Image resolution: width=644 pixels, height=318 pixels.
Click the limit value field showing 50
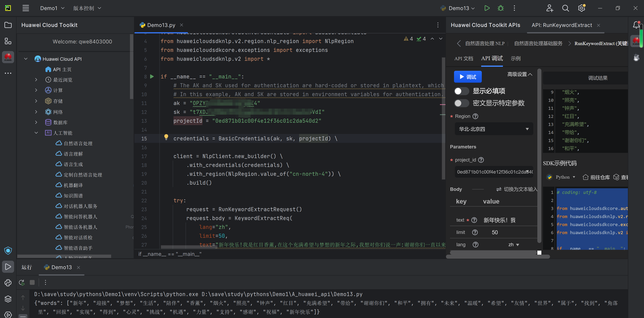point(495,232)
